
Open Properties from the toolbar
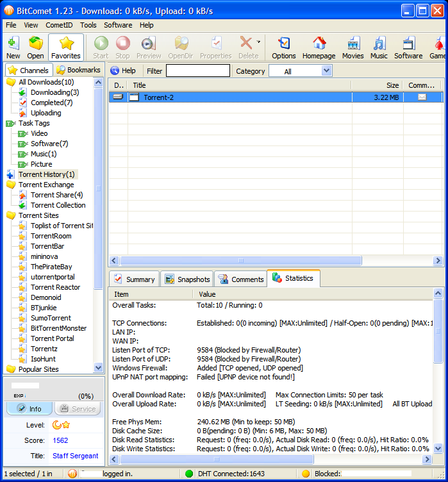coord(216,47)
